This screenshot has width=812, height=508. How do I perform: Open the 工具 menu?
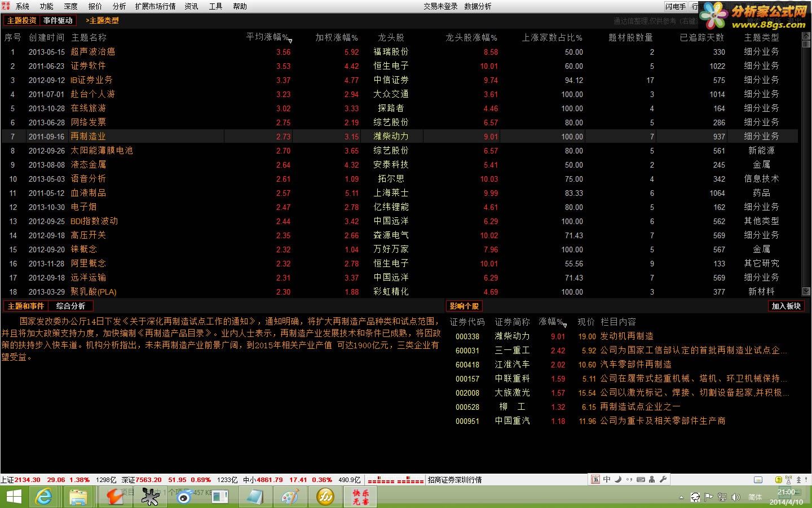(x=216, y=6)
